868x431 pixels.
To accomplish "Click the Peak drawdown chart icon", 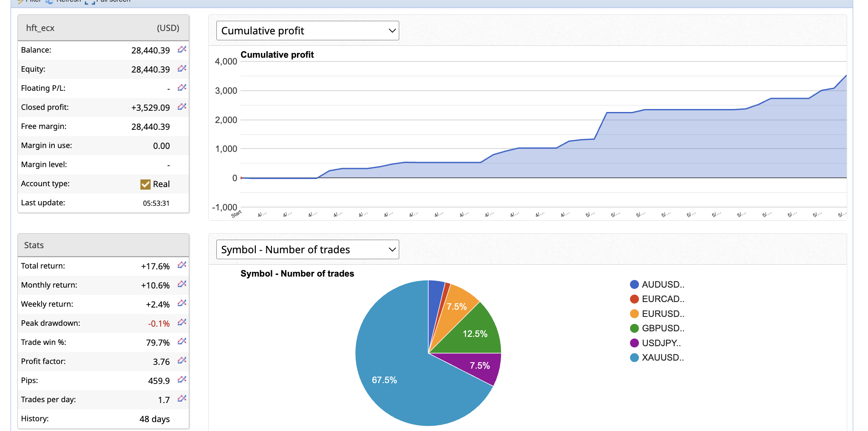I will tap(182, 322).
